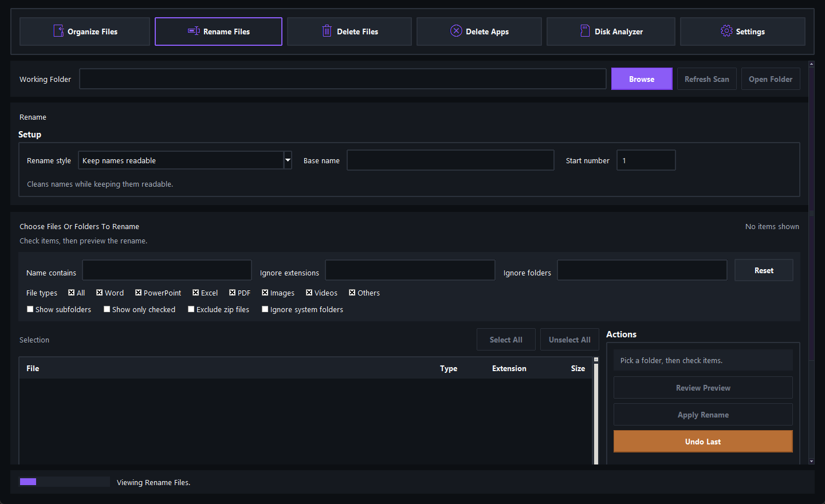Sort by the File column header
This screenshot has height=504, width=825.
point(33,368)
